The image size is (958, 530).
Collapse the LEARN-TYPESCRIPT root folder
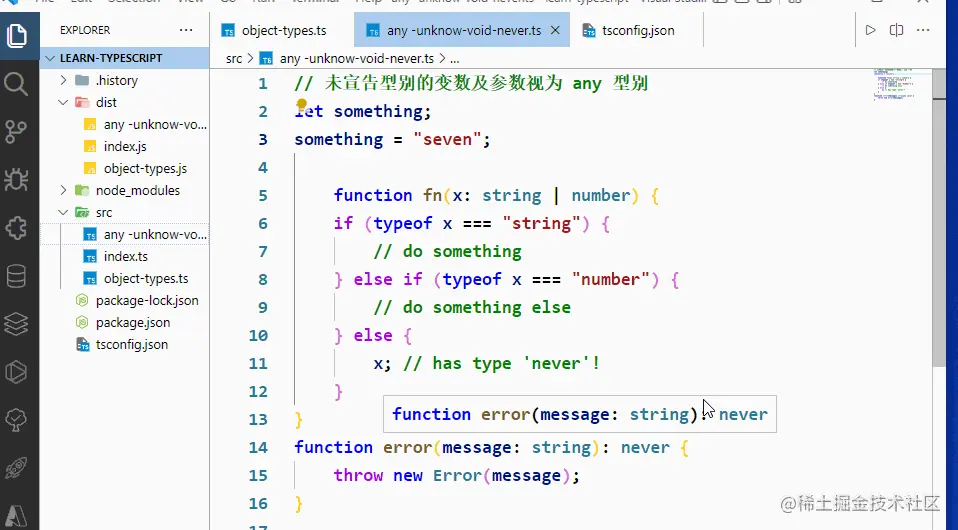(x=125, y=58)
